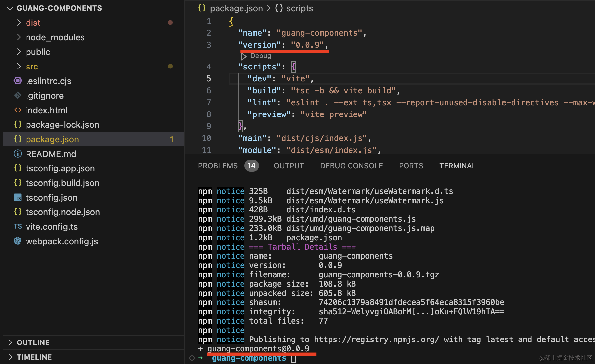Click the breadcrumb braces icon before package.json
595x364 pixels.
[202, 8]
